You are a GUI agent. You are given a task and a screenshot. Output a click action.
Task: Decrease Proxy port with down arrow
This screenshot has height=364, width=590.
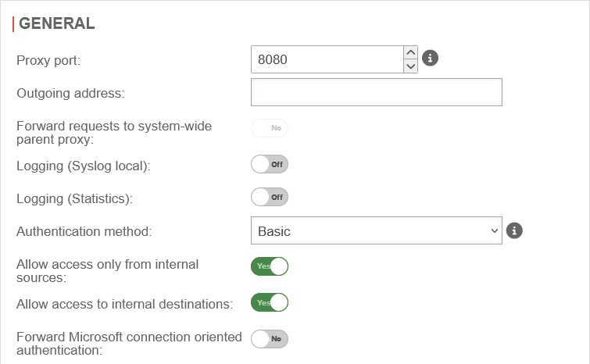click(411, 66)
